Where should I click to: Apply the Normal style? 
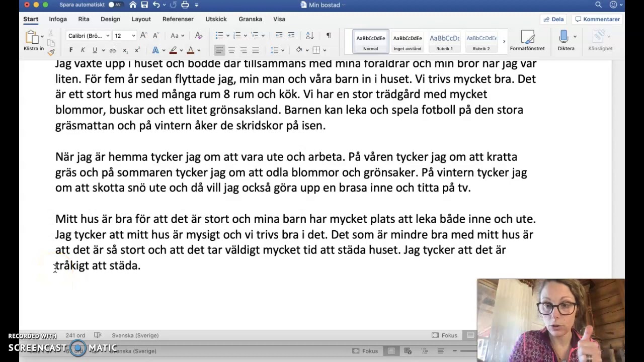pos(371,41)
